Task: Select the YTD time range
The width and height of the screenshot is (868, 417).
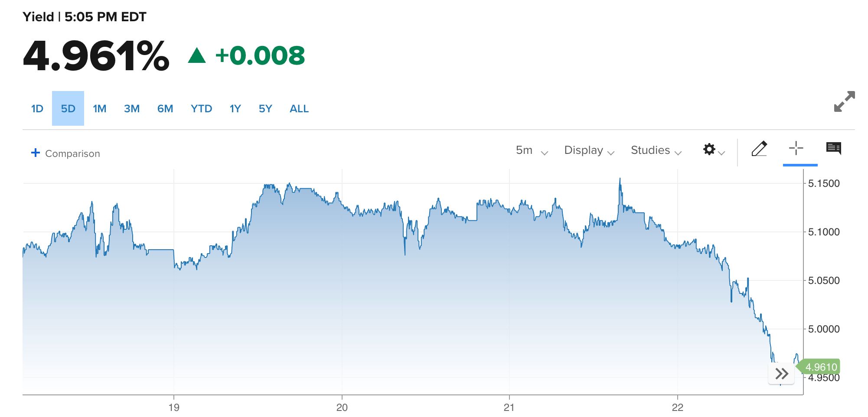Action: point(202,109)
